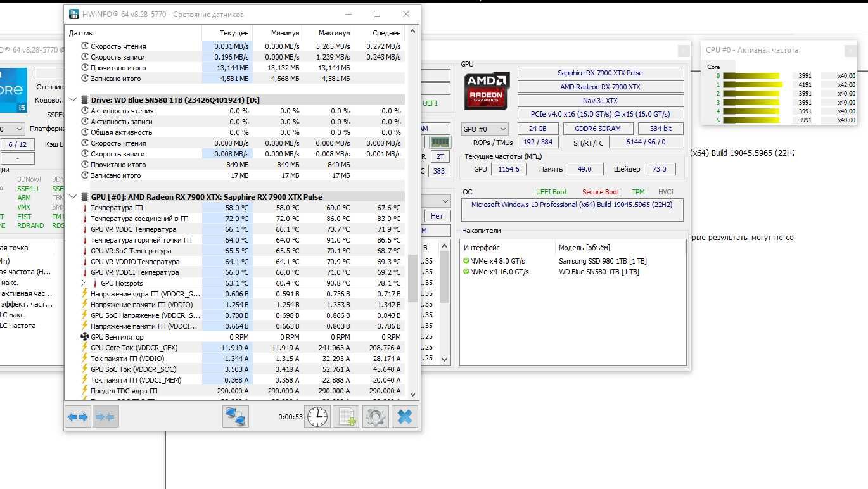Click Core 0 frequency bar
Screen dimensions: 868x489
(751, 75)
